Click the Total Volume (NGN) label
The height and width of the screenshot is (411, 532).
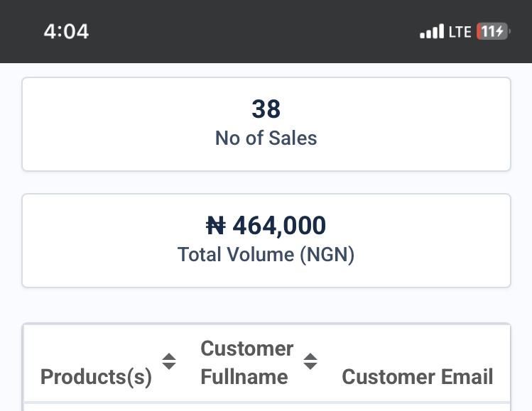click(x=266, y=255)
